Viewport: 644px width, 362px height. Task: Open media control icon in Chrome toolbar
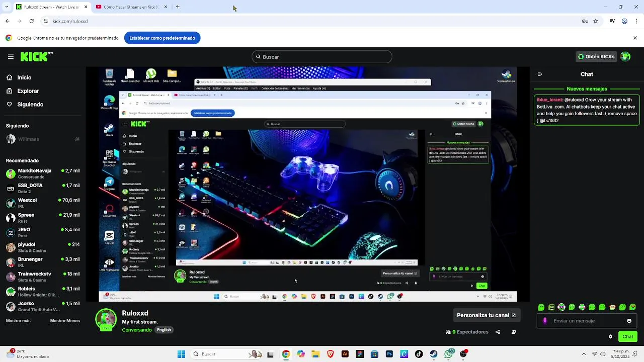tap(612, 21)
